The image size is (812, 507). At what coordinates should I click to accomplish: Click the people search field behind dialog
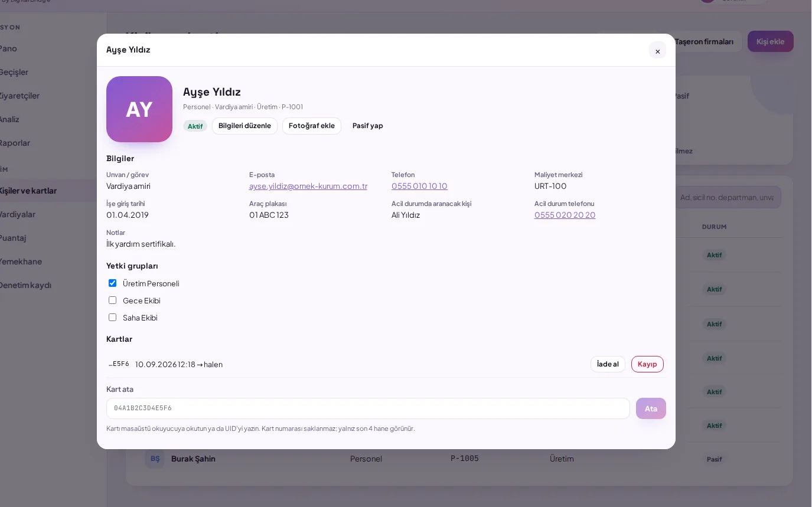(x=729, y=197)
